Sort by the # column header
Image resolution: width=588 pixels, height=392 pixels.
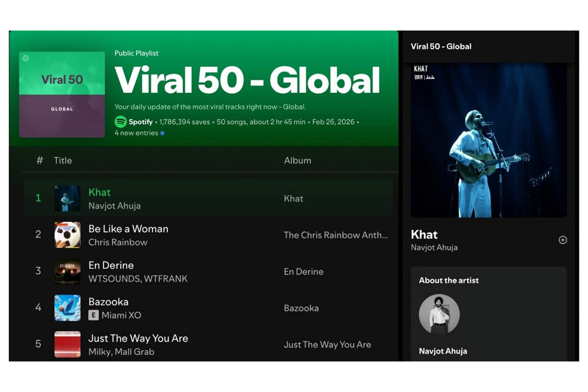[x=39, y=160]
